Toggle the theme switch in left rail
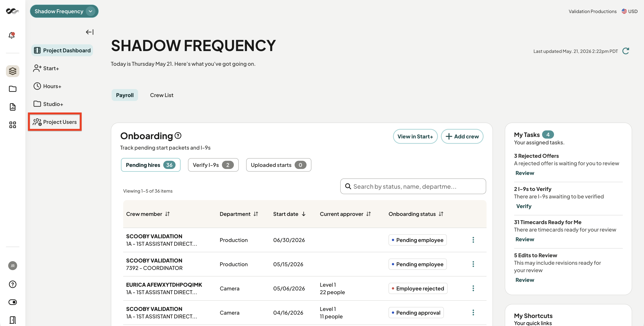Image resolution: width=644 pixels, height=326 pixels. (x=12, y=302)
